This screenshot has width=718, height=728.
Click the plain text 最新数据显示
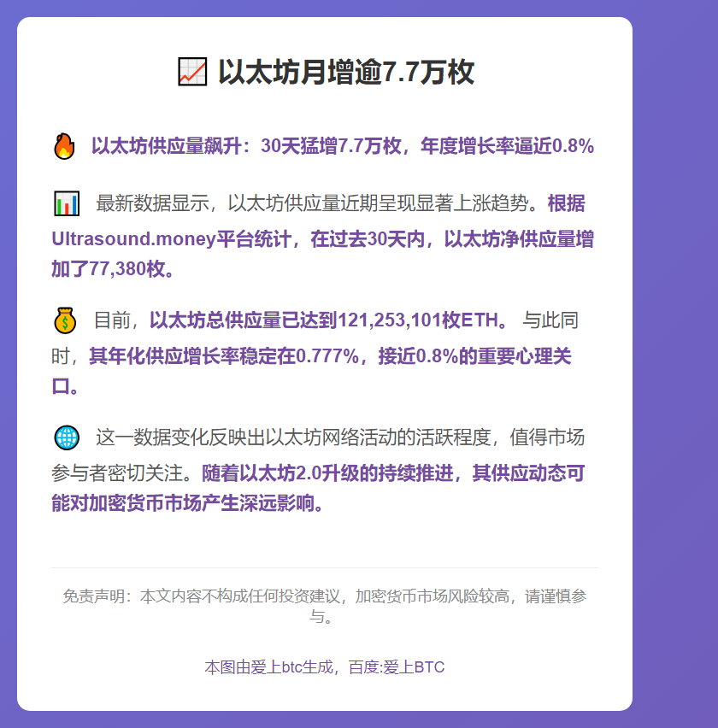[x=156, y=204]
